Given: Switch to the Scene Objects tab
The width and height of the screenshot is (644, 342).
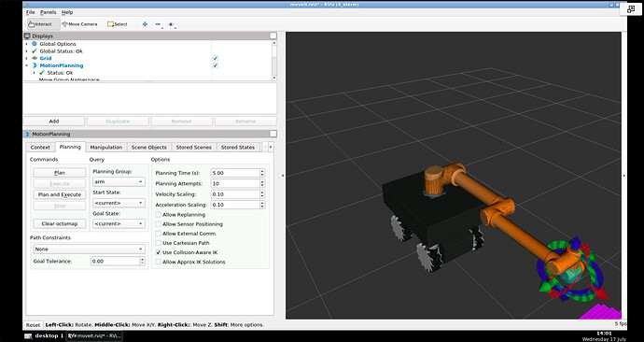Looking at the screenshot, I should (x=148, y=147).
